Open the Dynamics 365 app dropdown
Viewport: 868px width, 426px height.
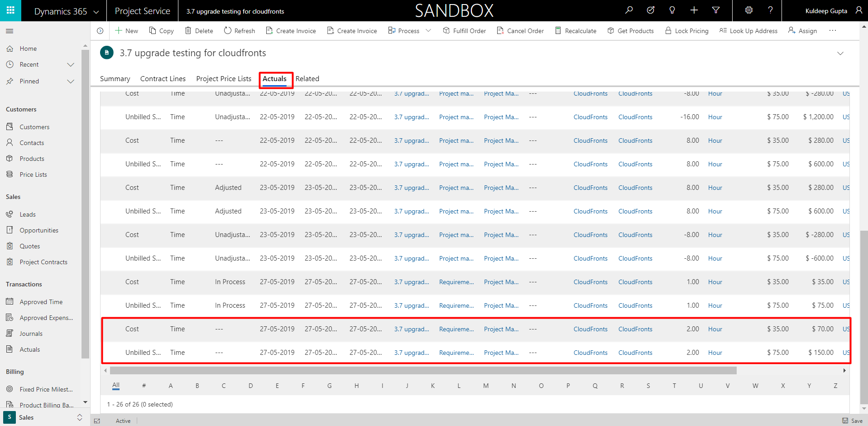pos(96,12)
